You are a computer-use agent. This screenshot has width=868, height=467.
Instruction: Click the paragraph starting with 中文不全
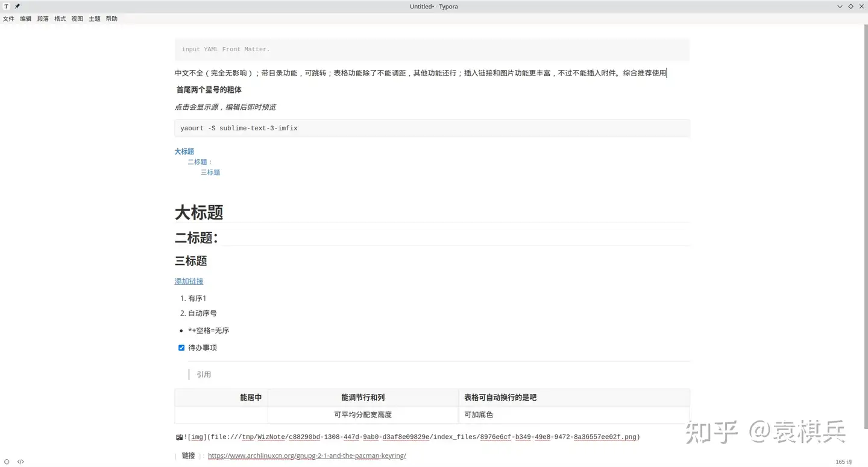(x=421, y=73)
